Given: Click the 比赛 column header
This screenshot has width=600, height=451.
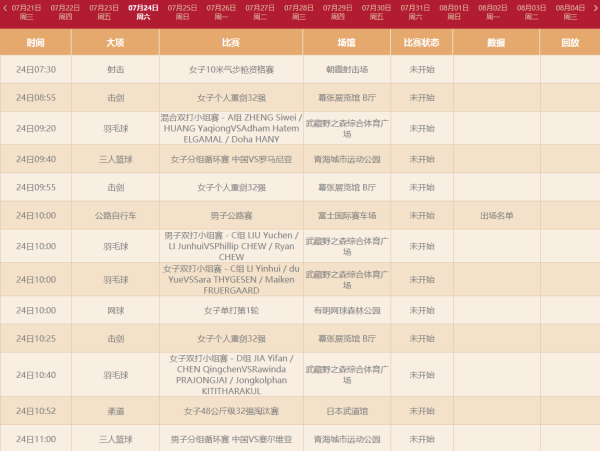Looking at the screenshot, I should 231,42.
